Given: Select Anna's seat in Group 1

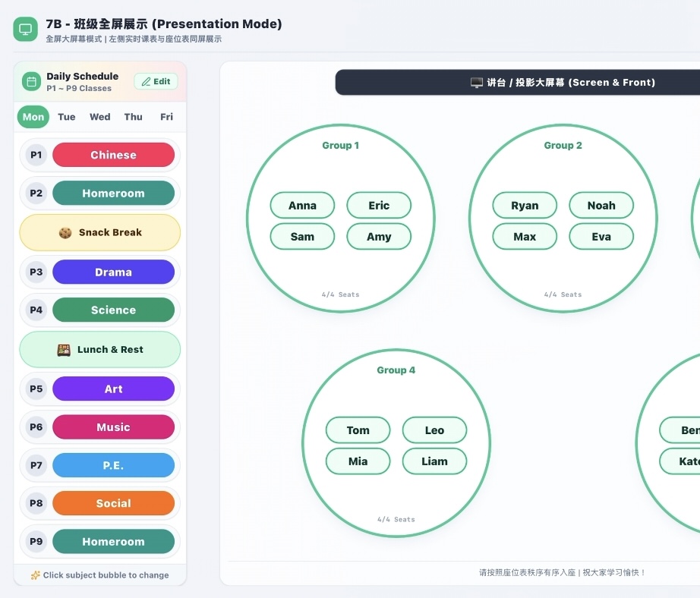Looking at the screenshot, I should pos(302,206).
